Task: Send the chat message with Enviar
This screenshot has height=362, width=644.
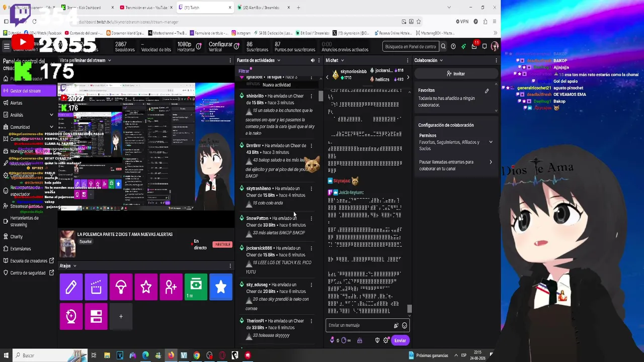Action: (400, 340)
